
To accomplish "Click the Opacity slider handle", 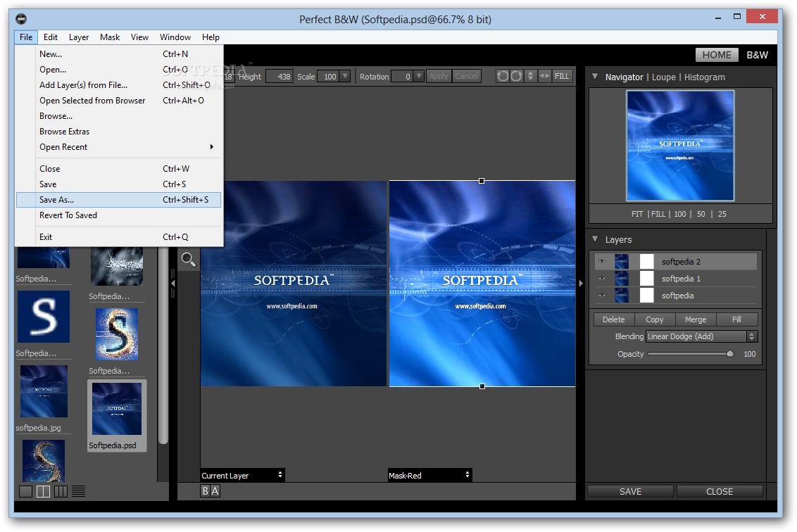I will tap(730, 354).
